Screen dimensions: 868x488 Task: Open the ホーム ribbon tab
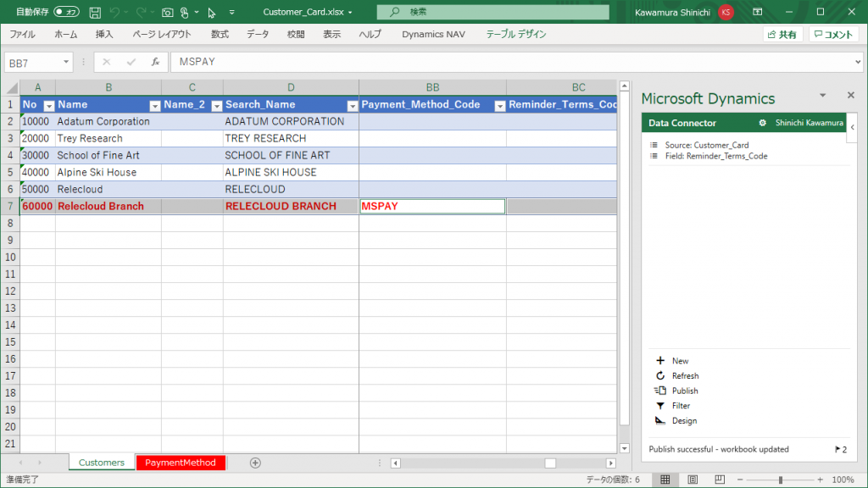pyautogui.click(x=66, y=34)
